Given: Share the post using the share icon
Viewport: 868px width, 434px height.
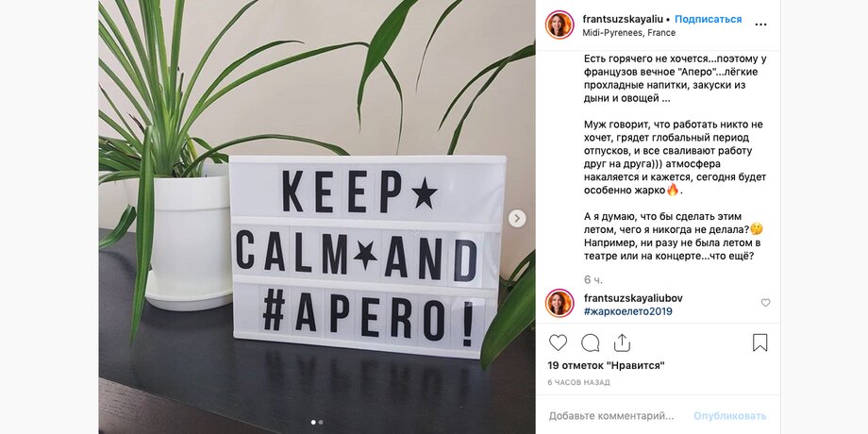Looking at the screenshot, I should point(622,342).
